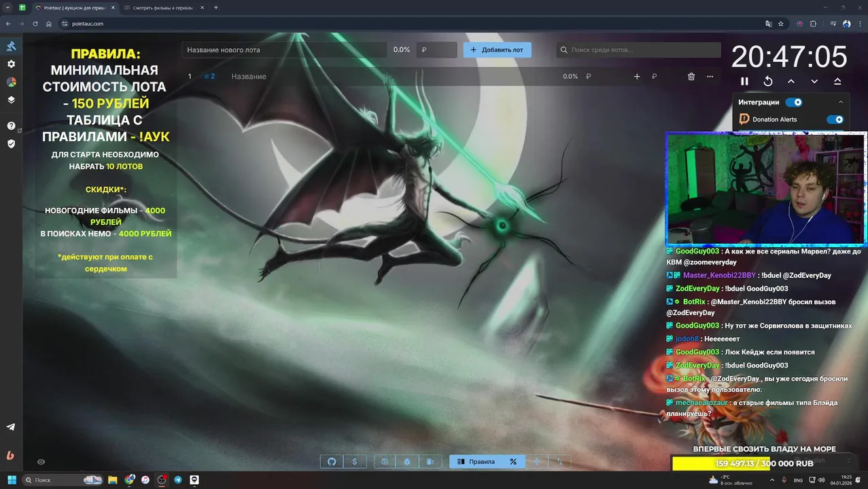The image size is (868, 489).
Task: Open the Windows Start menu
Action: (12, 480)
